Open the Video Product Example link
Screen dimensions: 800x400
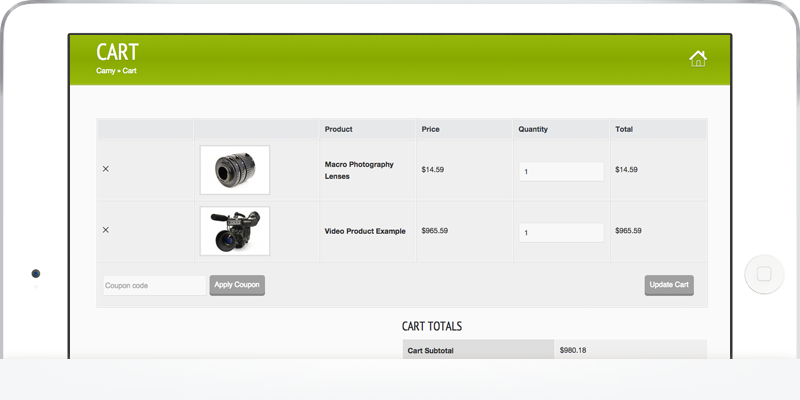click(x=365, y=231)
